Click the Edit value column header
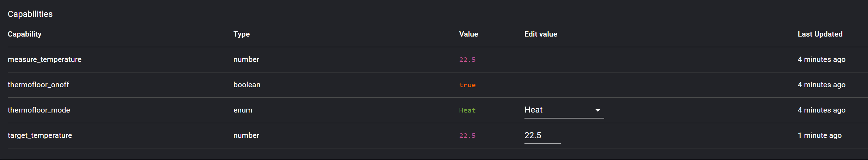The height and width of the screenshot is (160, 868). pos(541,34)
